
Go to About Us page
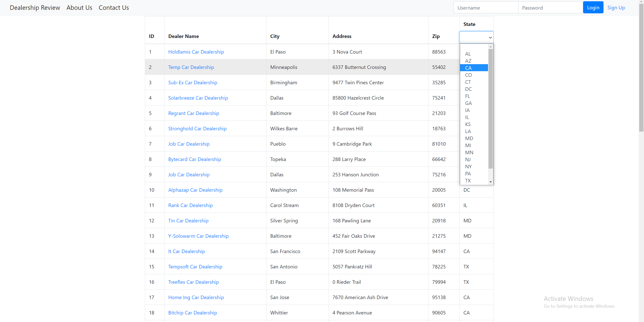(79, 8)
